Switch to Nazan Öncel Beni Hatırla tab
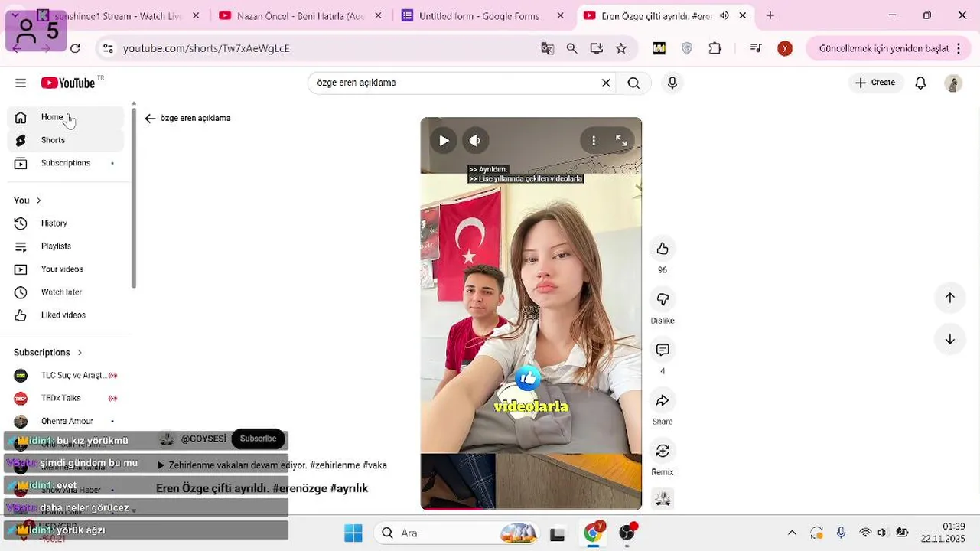 [x=298, y=16]
